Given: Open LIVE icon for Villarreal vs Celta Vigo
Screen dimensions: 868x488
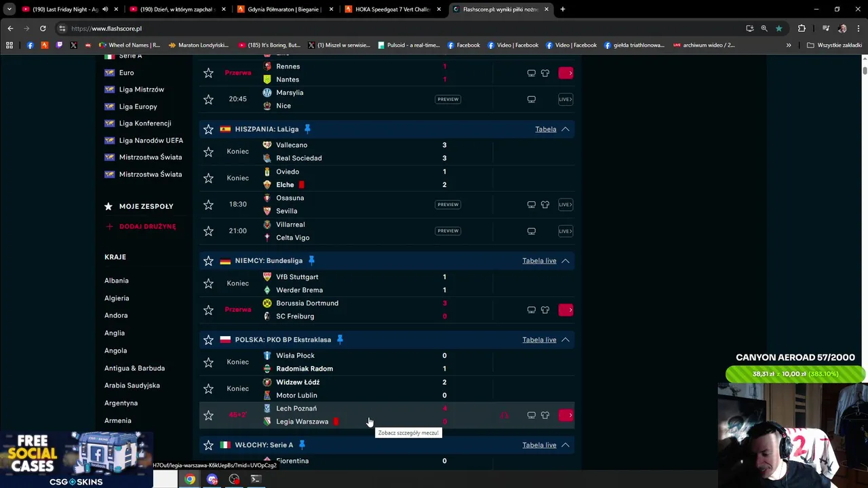Looking at the screenshot, I should pyautogui.click(x=566, y=230).
